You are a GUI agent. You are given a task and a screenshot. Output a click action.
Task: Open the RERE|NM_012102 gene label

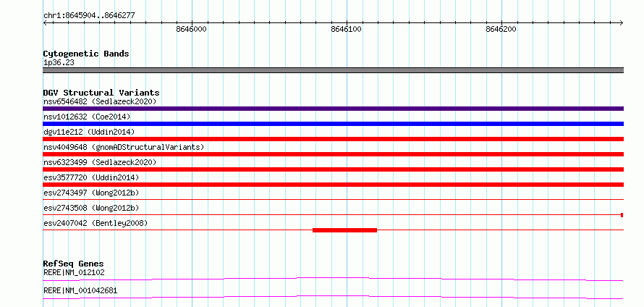point(74,272)
